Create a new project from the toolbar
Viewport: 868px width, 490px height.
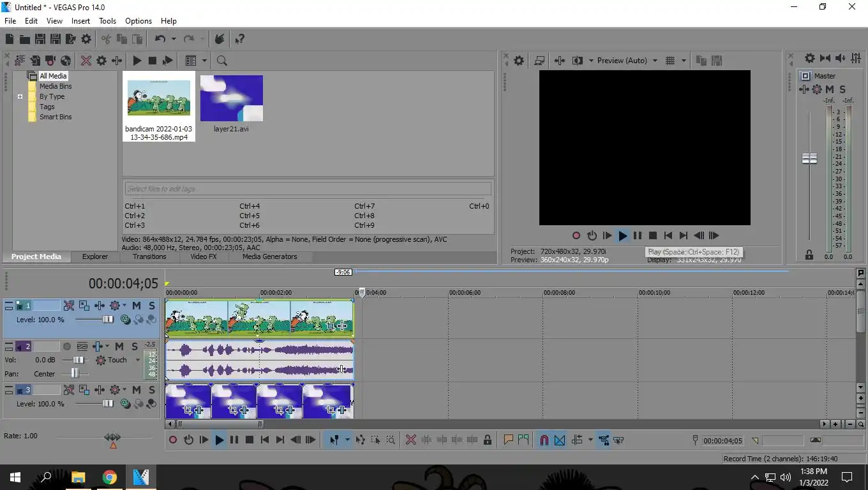pyautogui.click(x=10, y=39)
